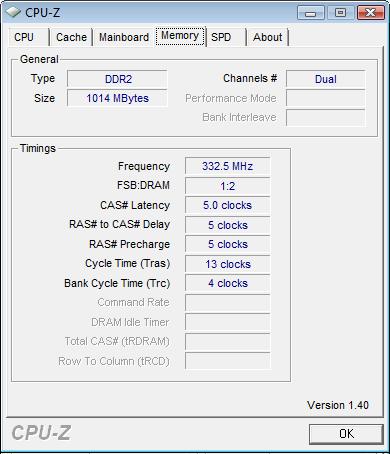Click the 1014 MBytes size field

tap(117, 98)
